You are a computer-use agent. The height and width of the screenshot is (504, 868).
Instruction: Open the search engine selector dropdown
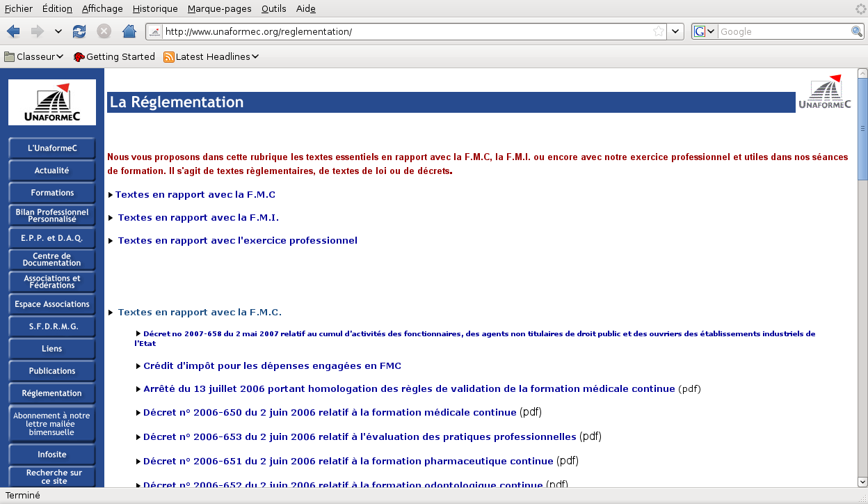(705, 31)
